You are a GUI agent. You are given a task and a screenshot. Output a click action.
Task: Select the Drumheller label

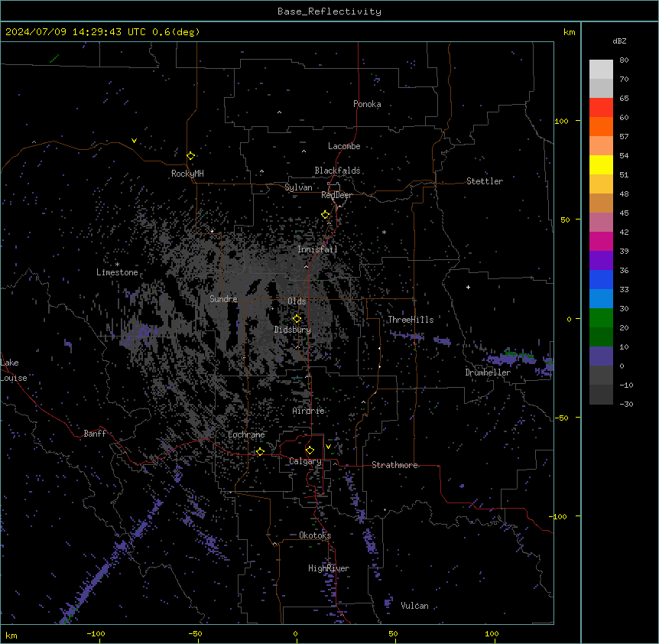[488, 372]
